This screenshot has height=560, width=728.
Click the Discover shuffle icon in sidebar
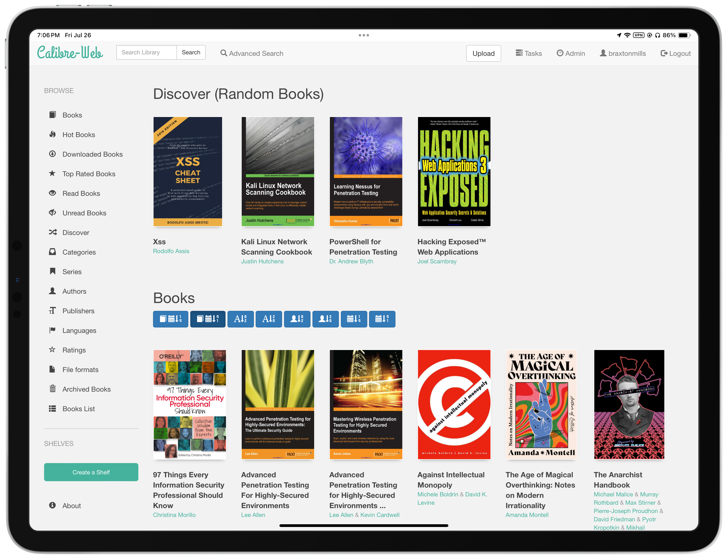click(x=53, y=232)
